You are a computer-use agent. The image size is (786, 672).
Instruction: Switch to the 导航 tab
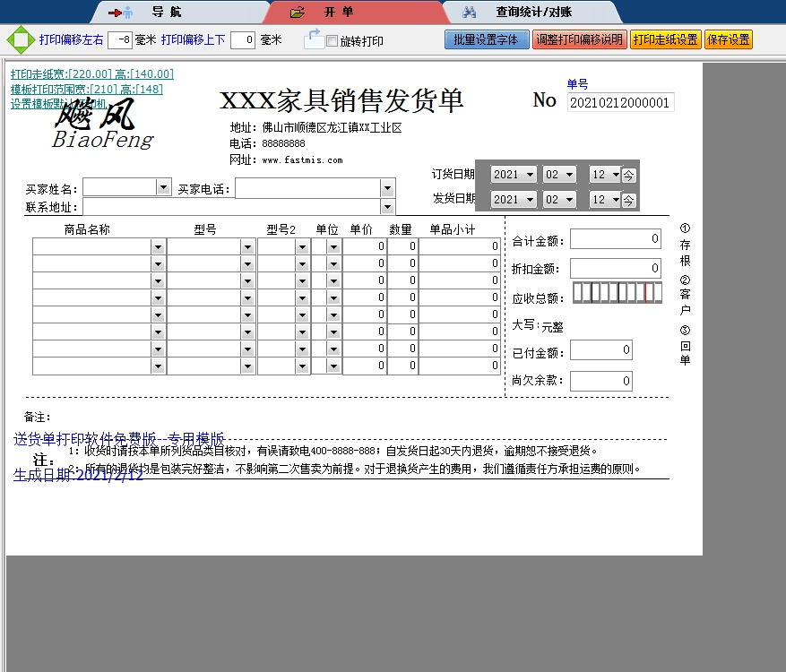click(166, 13)
